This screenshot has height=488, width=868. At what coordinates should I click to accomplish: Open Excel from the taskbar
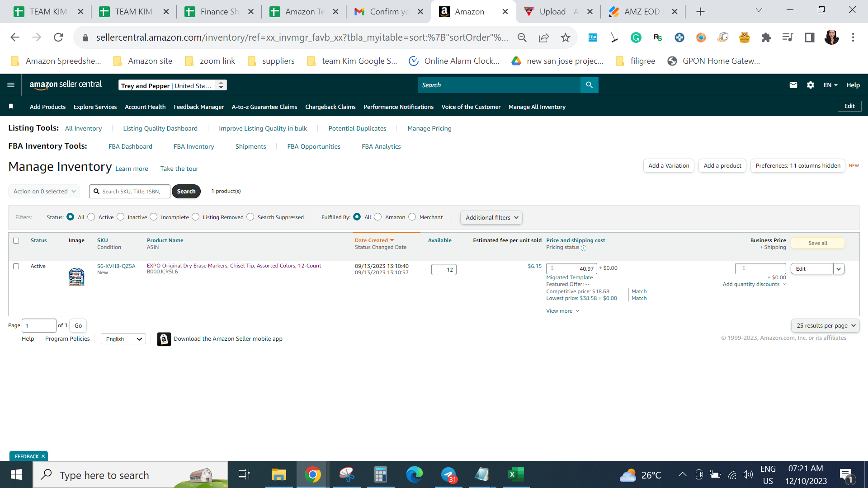tap(516, 475)
